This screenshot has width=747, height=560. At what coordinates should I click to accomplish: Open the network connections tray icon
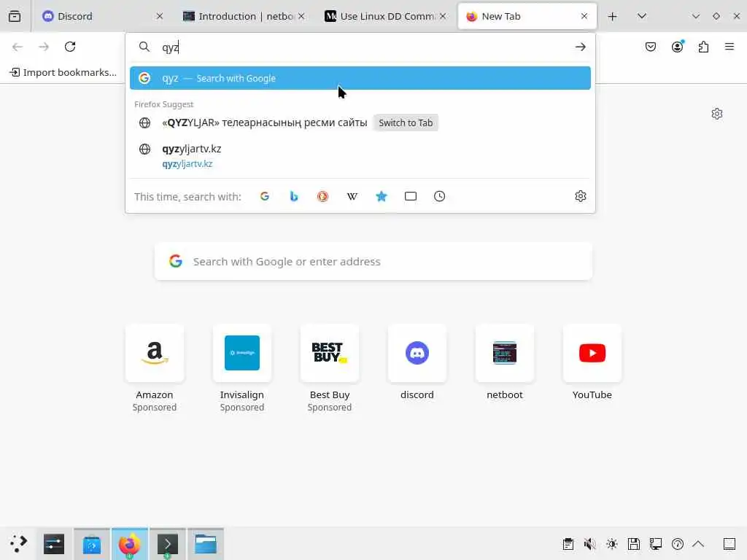656,544
